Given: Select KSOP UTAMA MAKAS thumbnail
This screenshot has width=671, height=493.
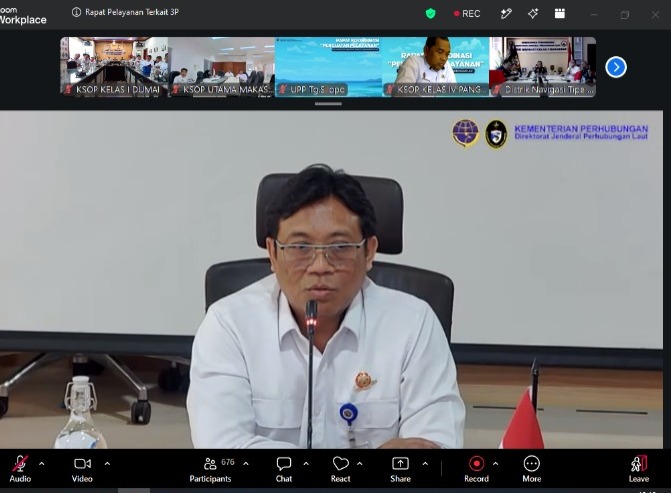Looking at the screenshot, I should 221,67.
